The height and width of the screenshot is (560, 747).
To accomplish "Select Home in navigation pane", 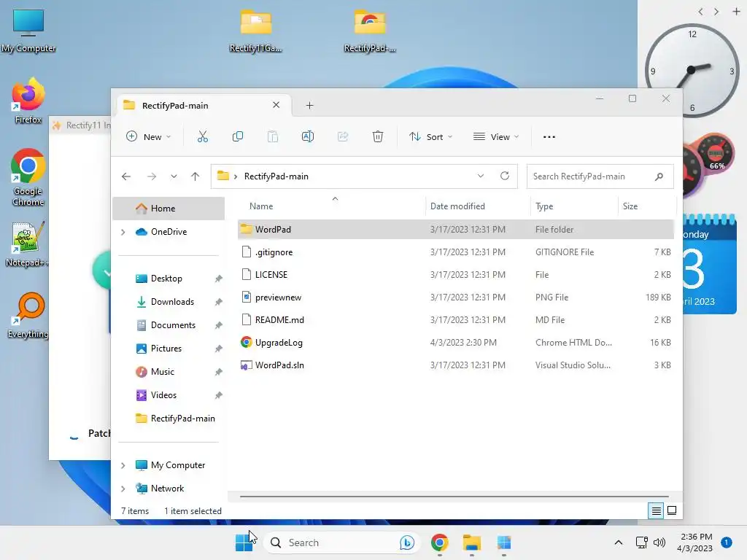I will pyautogui.click(x=169, y=208).
